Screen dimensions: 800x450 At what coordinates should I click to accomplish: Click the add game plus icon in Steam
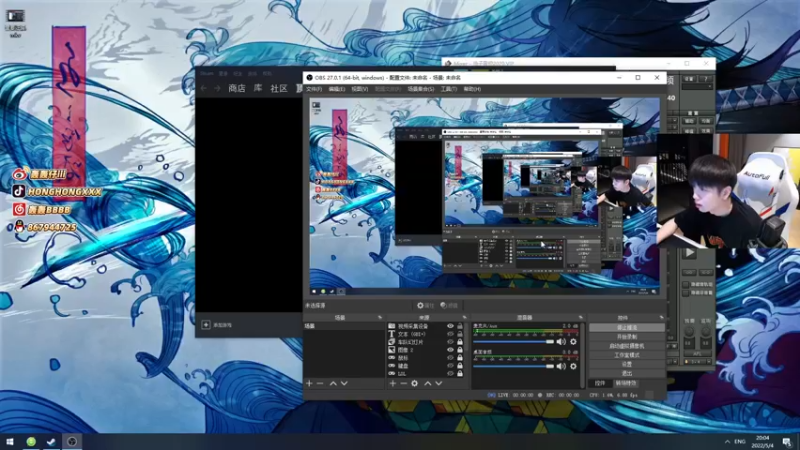point(206,324)
